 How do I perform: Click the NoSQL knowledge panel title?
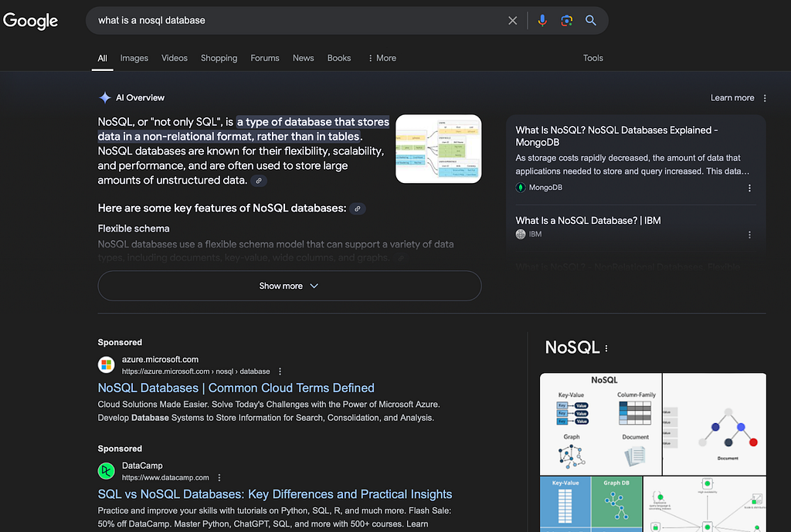tap(572, 348)
